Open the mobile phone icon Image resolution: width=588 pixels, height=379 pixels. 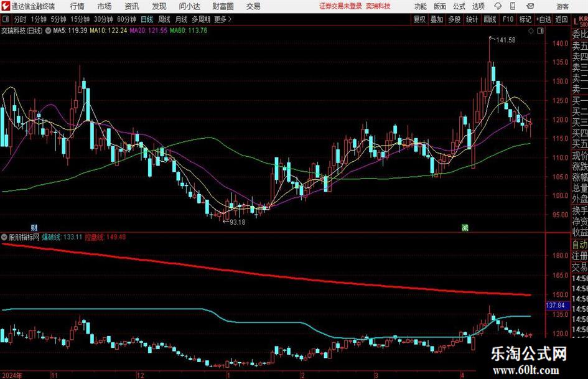[513, 6]
